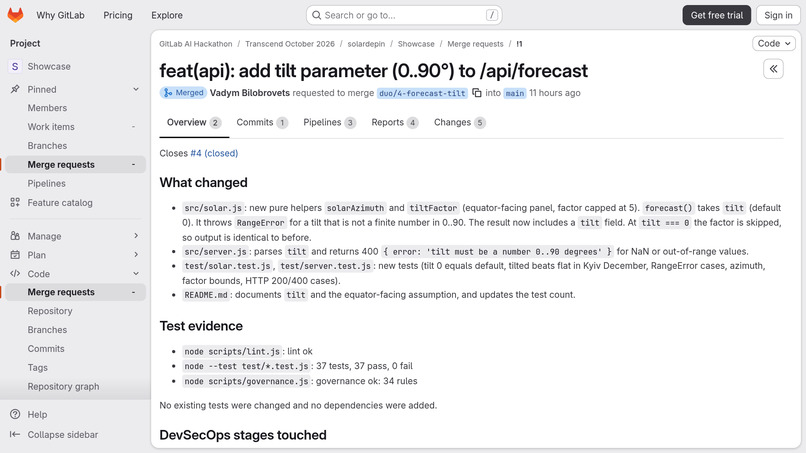Open Merge requests under Code section

(76, 292)
